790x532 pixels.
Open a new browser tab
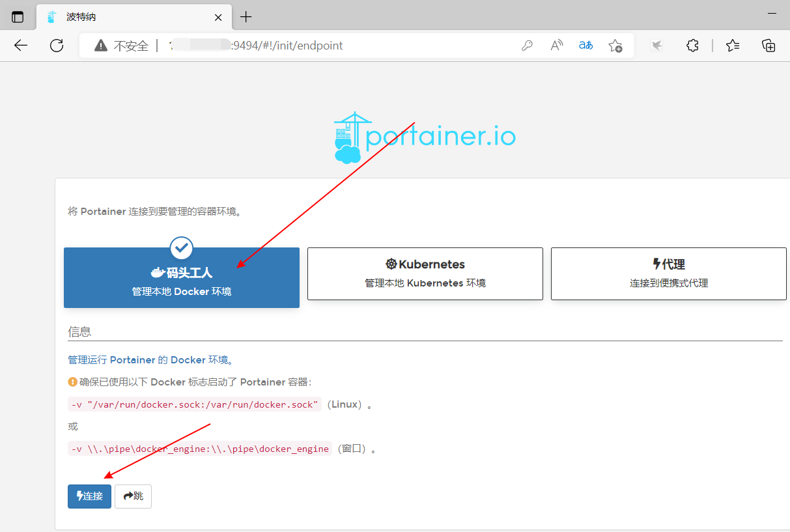coord(246,17)
